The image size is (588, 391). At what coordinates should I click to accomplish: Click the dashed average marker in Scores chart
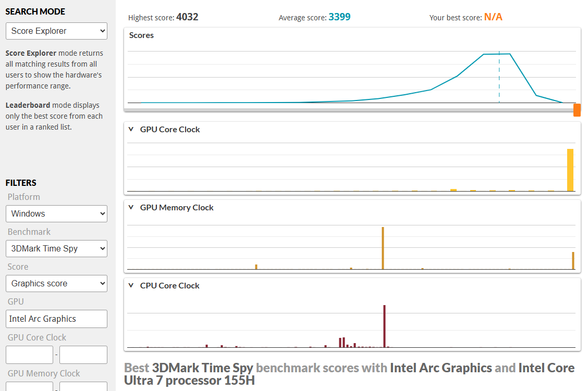[499, 77]
